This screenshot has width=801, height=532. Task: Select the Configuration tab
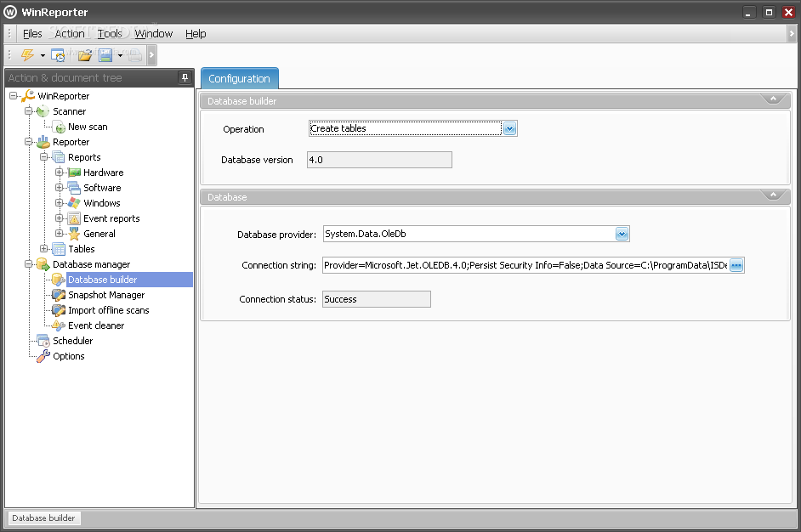(240, 79)
